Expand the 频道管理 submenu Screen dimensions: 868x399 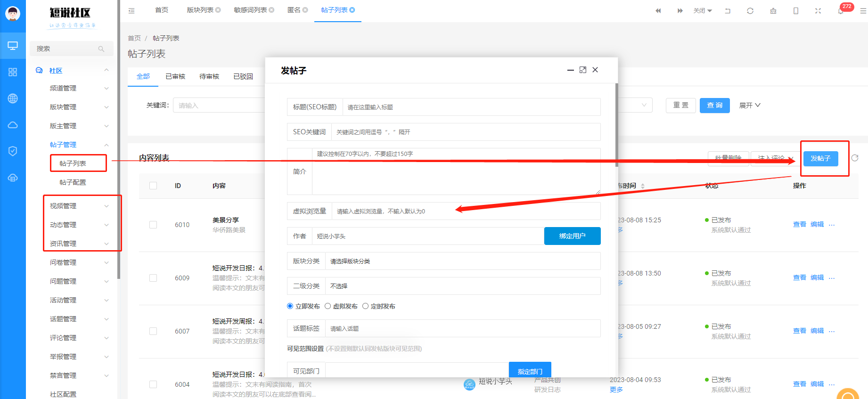click(x=106, y=88)
